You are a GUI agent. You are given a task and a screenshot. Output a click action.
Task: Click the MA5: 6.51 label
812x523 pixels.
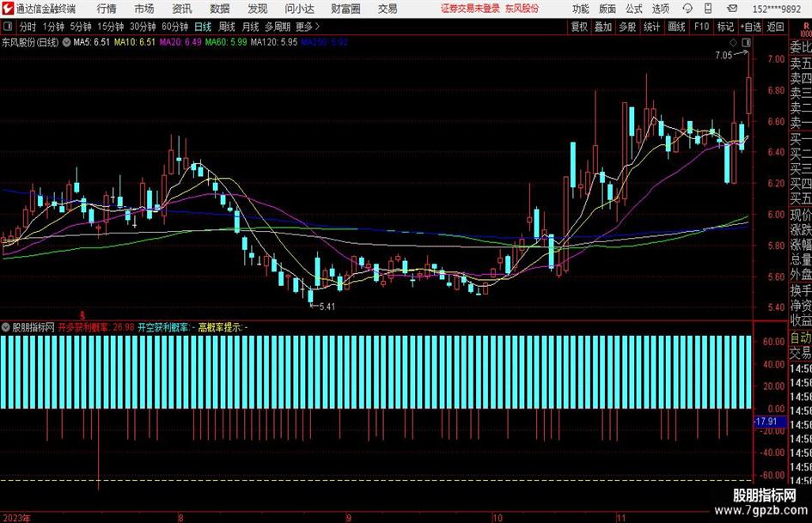92,42
